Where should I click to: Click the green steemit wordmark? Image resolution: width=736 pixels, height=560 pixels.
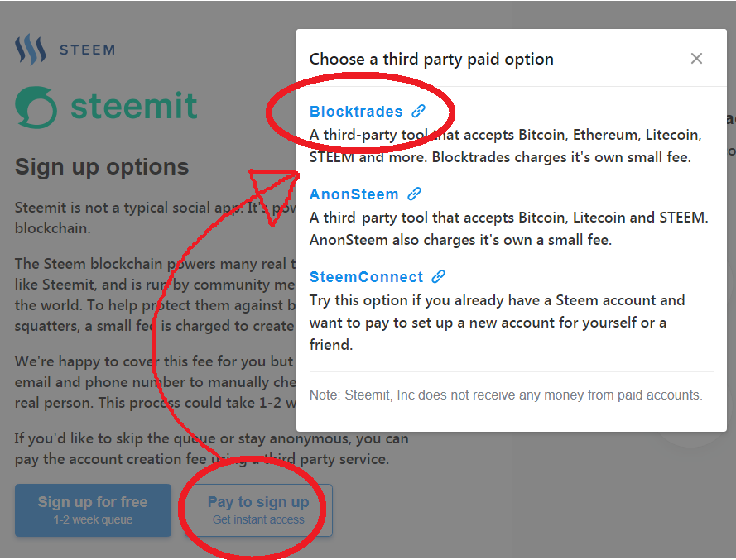pyautogui.click(x=134, y=106)
